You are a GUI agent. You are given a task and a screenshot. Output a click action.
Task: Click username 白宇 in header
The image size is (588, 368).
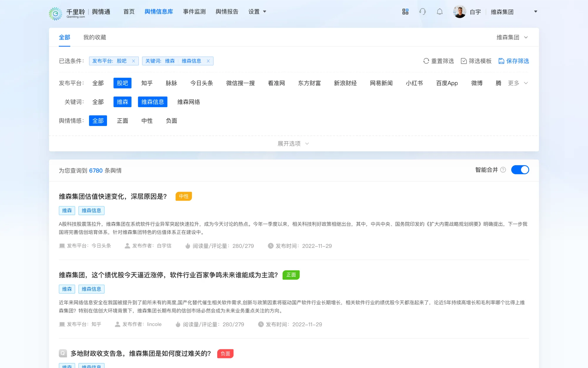pyautogui.click(x=475, y=12)
